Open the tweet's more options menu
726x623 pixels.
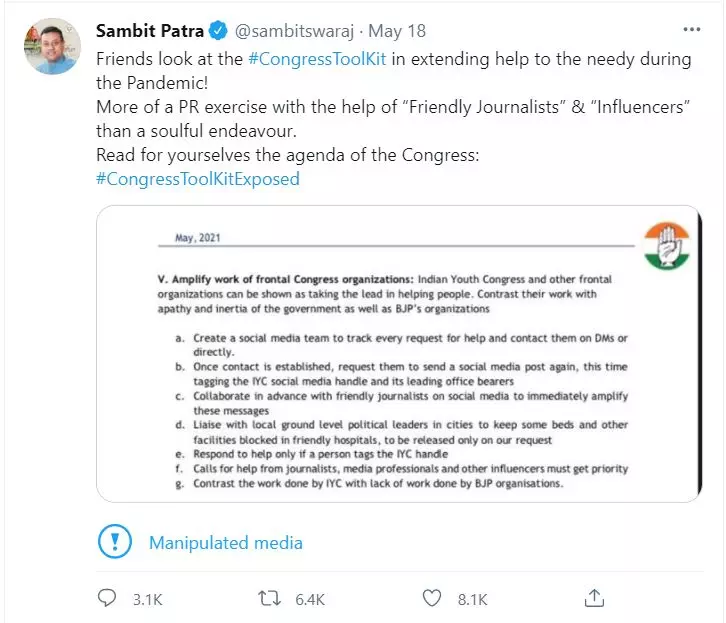click(691, 30)
